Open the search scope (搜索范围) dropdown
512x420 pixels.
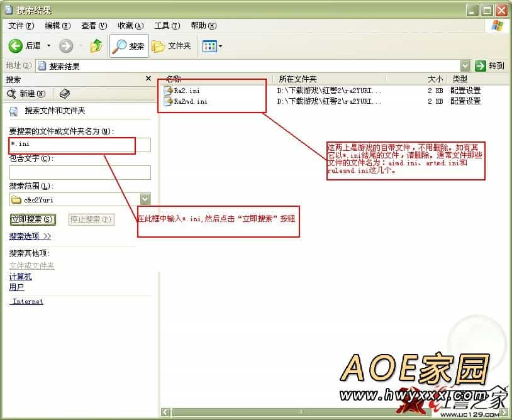[x=145, y=199]
